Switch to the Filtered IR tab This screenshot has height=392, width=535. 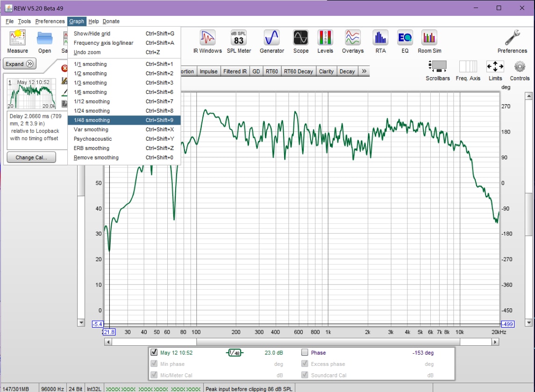(235, 71)
